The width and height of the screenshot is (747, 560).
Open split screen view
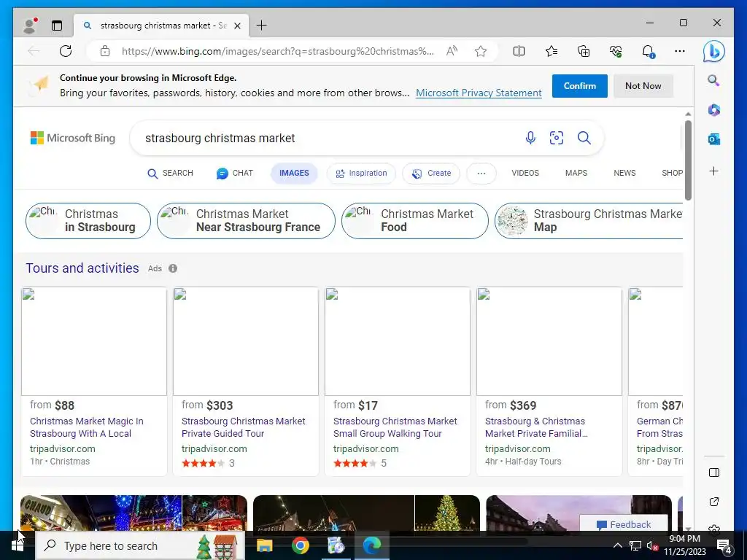pyautogui.click(x=519, y=51)
